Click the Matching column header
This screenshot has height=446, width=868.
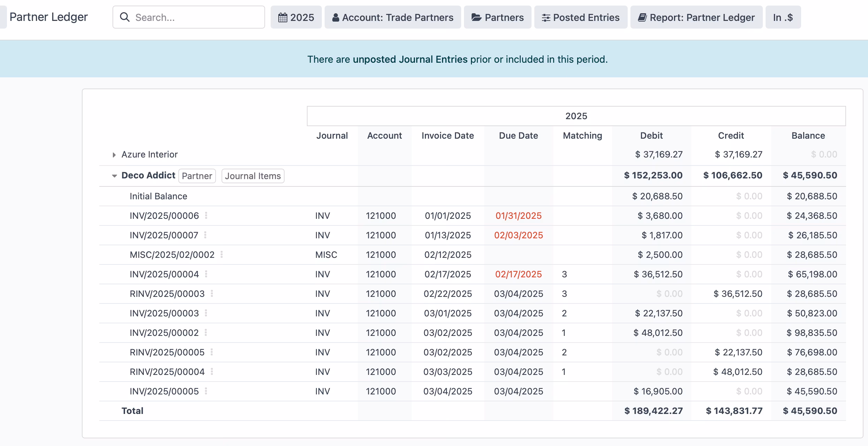click(x=582, y=136)
